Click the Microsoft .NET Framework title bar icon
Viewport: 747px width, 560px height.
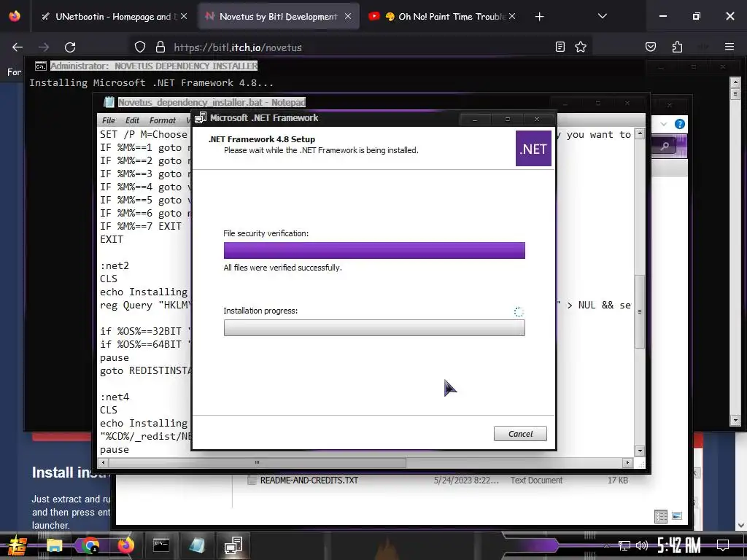click(x=201, y=117)
